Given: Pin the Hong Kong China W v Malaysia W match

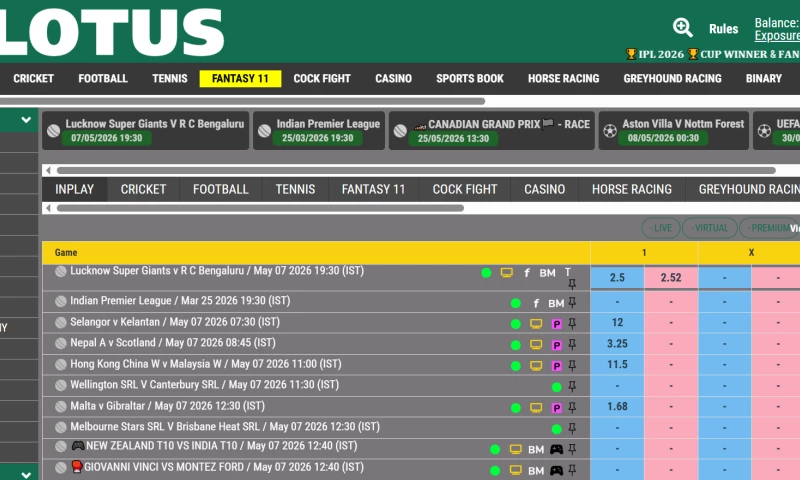Looking at the screenshot, I should [572, 366].
